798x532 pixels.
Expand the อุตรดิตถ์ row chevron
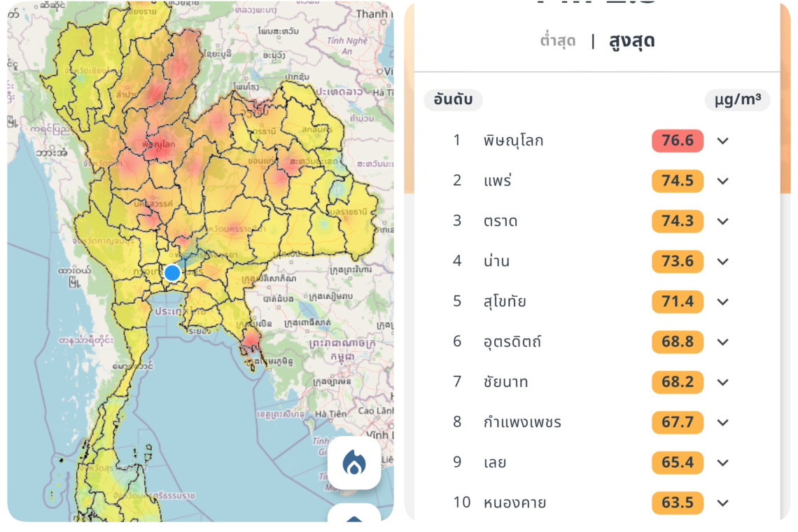pyautogui.click(x=723, y=342)
